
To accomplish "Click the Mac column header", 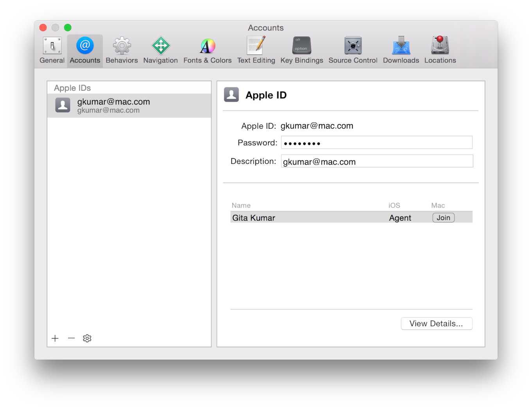I will [x=438, y=205].
